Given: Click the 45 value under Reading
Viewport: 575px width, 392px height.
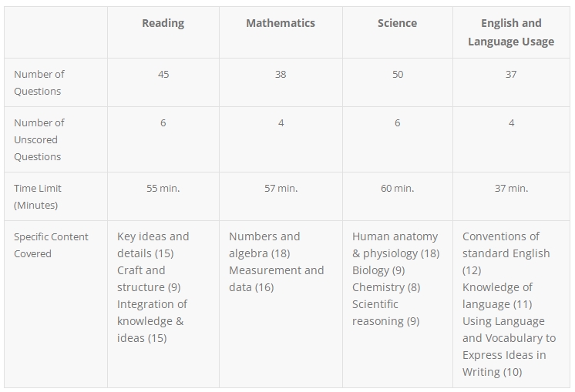Looking at the screenshot, I should pos(163,75).
